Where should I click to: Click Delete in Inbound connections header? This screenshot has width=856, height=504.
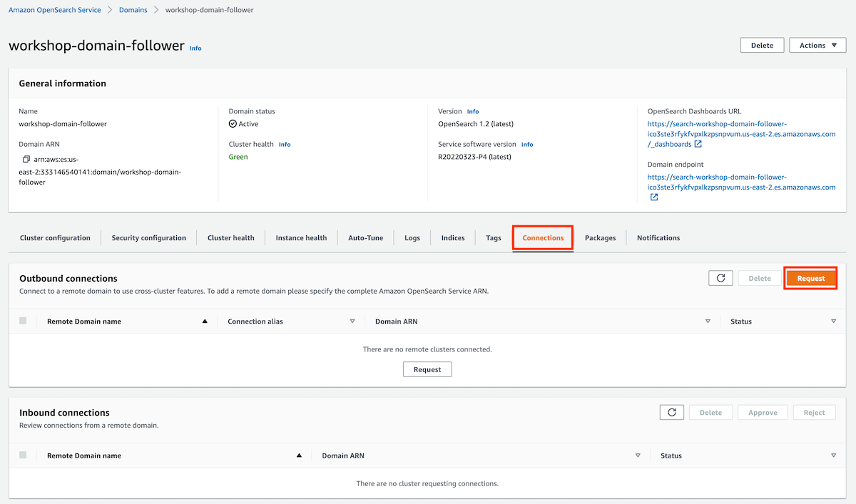tap(710, 412)
